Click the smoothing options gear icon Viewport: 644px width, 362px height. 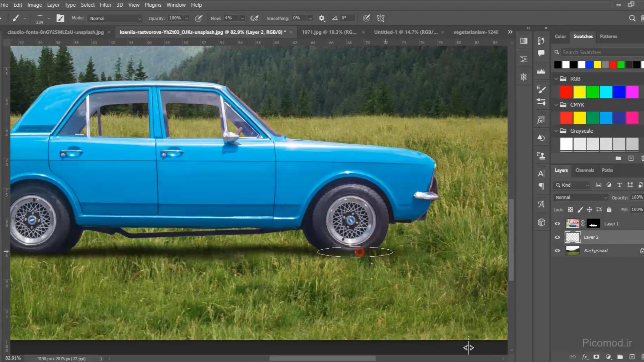(322, 18)
